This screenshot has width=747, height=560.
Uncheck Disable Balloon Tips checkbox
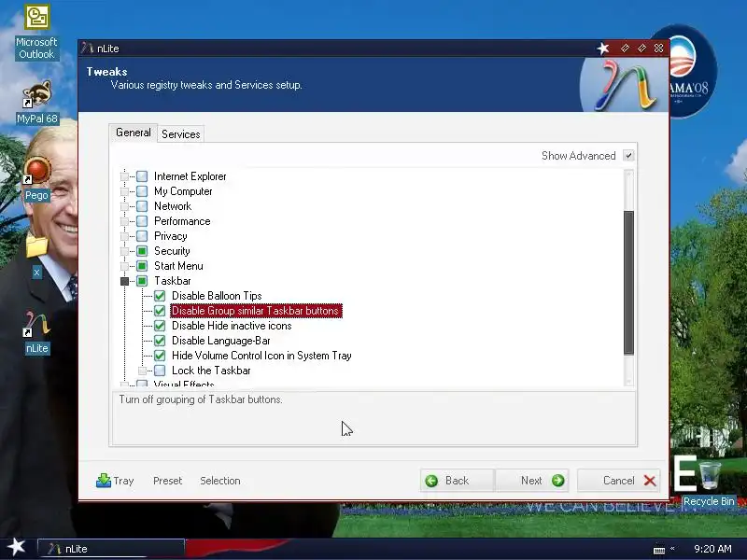pyautogui.click(x=160, y=296)
